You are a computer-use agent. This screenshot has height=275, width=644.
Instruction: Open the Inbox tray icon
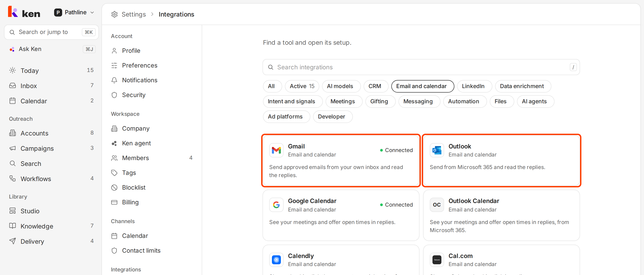(13, 85)
